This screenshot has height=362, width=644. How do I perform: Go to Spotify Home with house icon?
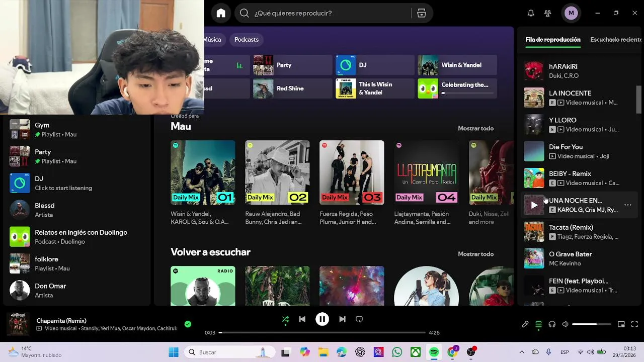221,13
